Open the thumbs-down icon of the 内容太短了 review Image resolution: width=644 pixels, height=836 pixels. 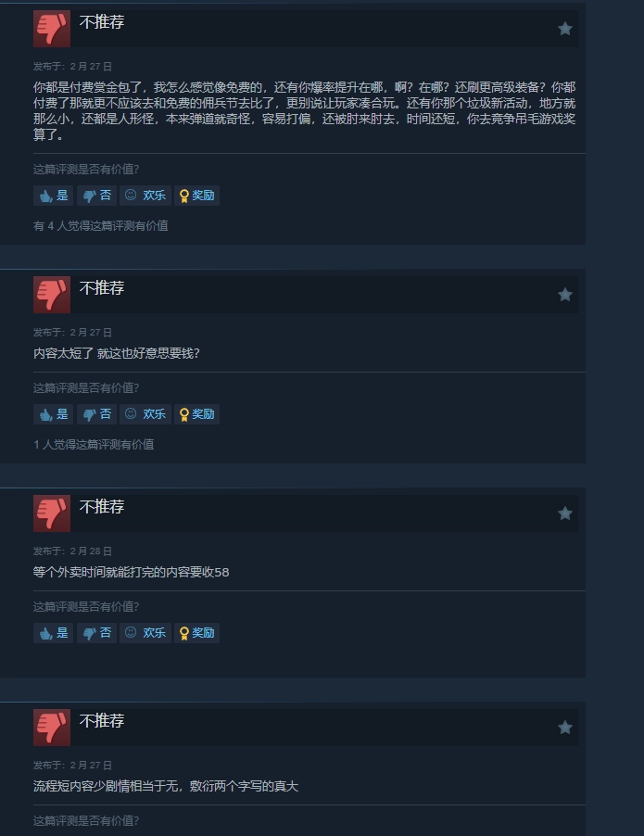[x=52, y=295]
